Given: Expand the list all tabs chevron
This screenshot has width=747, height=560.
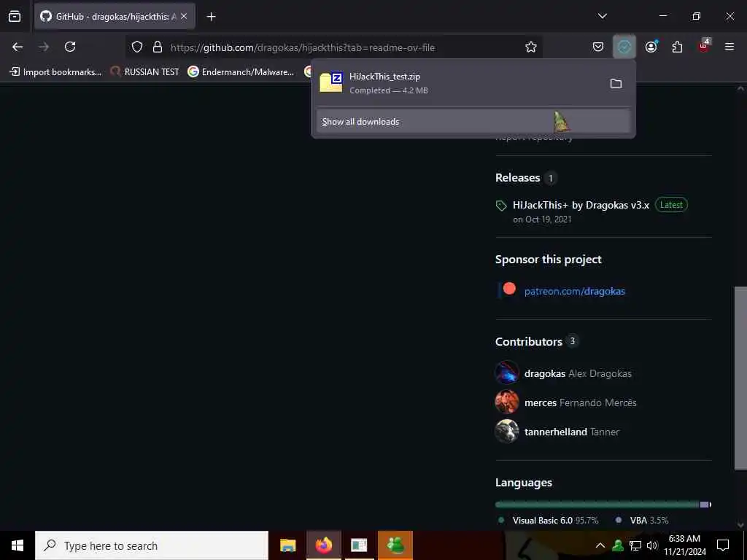Looking at the screenshot, I should tap(602, 16).
